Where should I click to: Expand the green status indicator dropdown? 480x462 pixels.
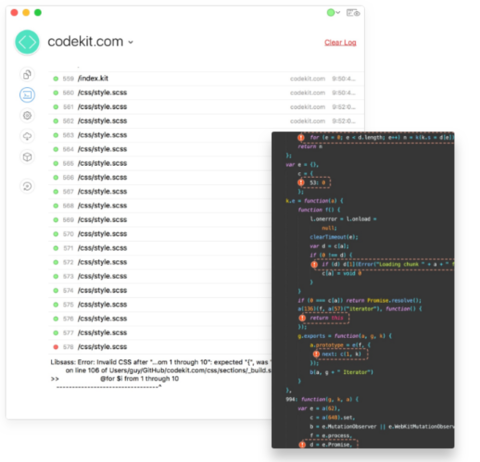click(333, 13)
